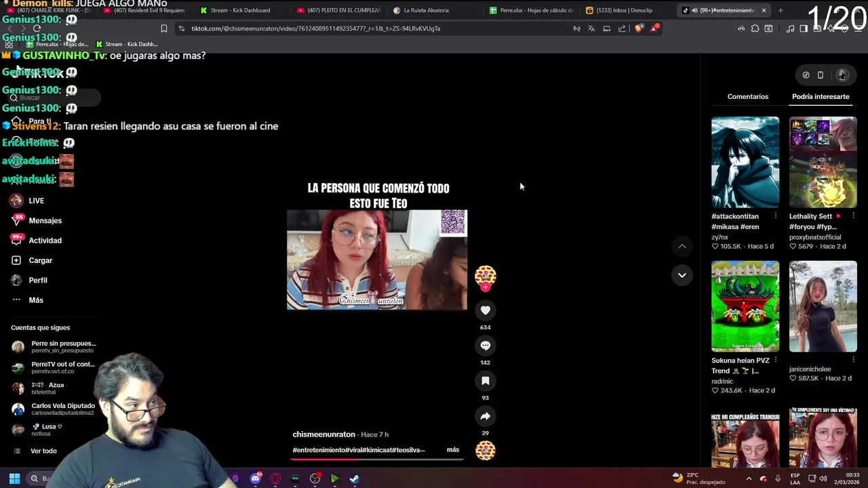Open Perfil avatar in sidebar
Viewport: 868px width, 488px height.
(x=16, y=280)
